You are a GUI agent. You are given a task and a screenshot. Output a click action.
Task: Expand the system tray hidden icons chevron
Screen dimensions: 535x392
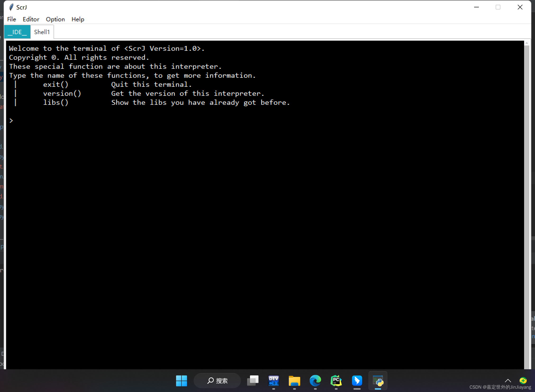(508, 381)
